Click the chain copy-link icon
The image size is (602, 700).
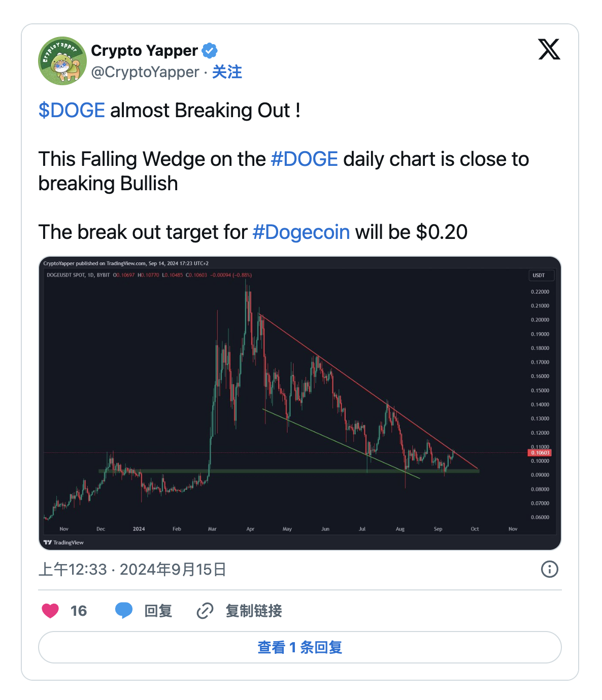coord(205,611)
